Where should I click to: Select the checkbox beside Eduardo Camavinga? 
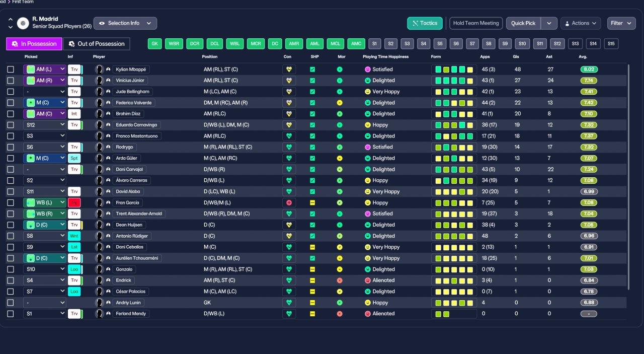click(11, 125)
